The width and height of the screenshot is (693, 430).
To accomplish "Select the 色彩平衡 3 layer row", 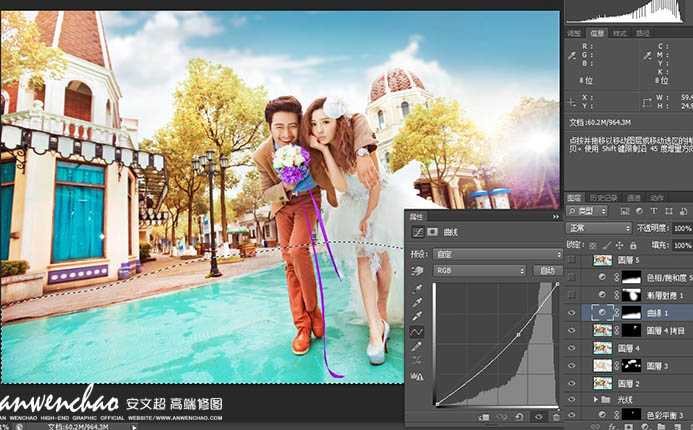I will click(629, 415).
